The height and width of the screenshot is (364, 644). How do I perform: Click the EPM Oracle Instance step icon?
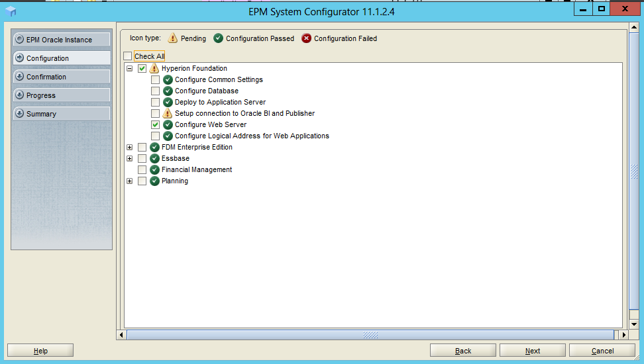coord(19,40)
